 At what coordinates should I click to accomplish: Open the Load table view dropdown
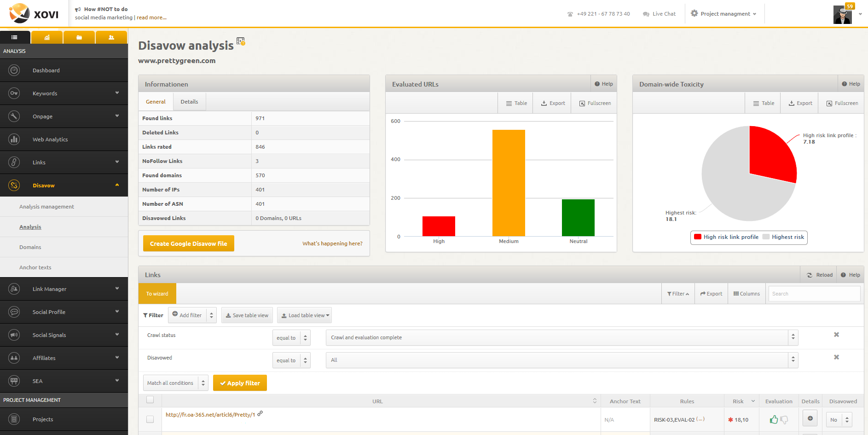click(x=304, y=315)
